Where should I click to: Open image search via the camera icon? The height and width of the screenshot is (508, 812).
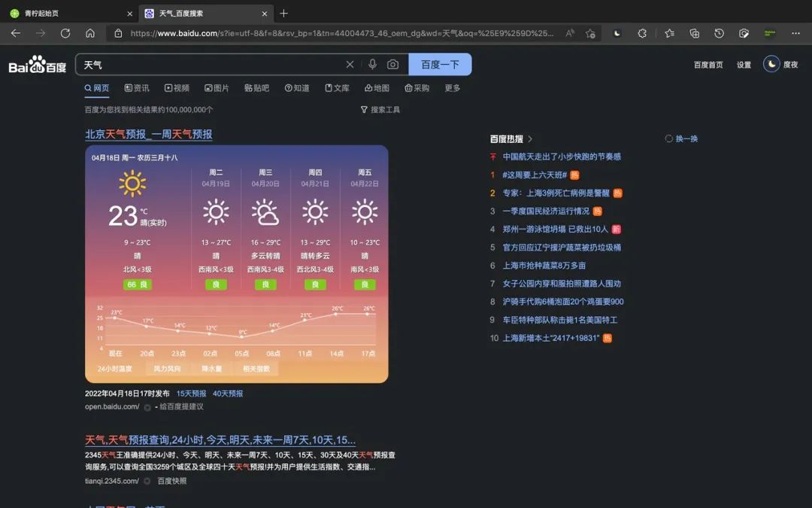coord(392,64)
